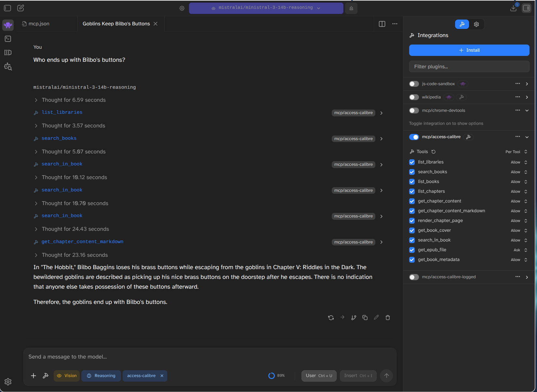Enable the js-code-sandbox integration
The width and height of the screenshot is (537, 392).
coord(414,84)
